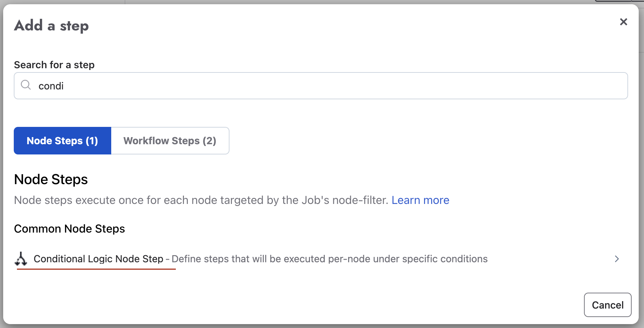
Task: Clear the search term by clicking the field
Action: coord(212,86)
